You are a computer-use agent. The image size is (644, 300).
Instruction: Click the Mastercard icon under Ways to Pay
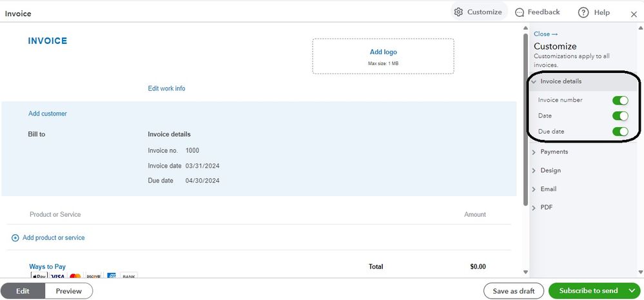point(75,277)
